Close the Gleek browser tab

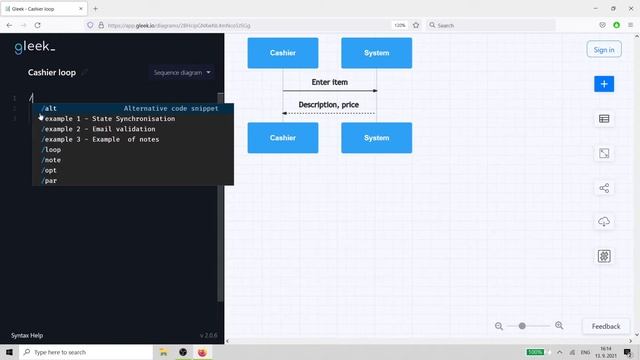[x=80, y=9]
